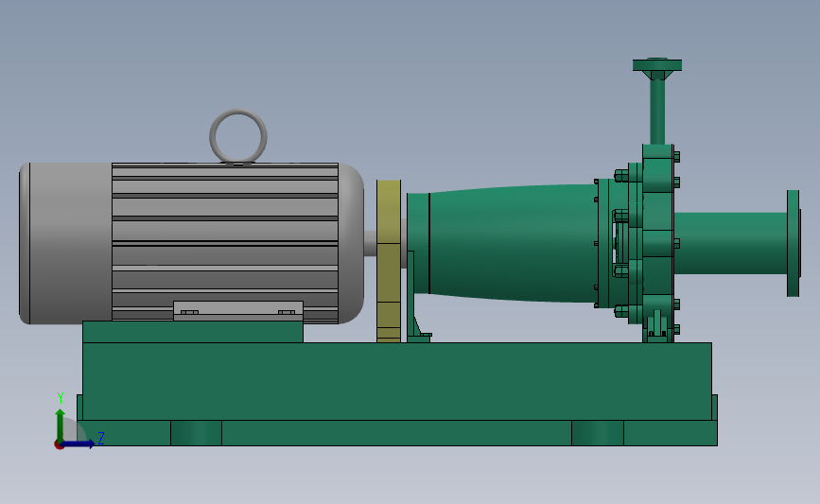The width and height of the screenshot is (820, 504).
Task: Select the drain fitting below the pump casing
Action: point(657,325)
